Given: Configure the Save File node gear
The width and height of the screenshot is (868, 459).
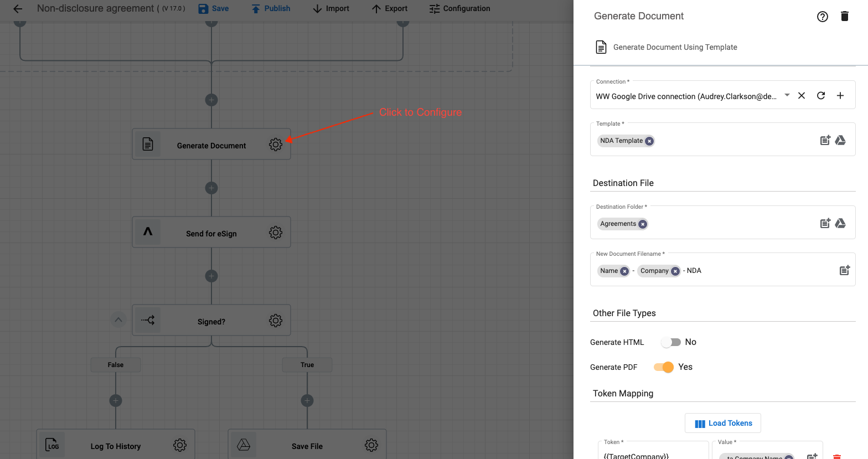Looking at the screenshot, I should click(x=371, y=445).
